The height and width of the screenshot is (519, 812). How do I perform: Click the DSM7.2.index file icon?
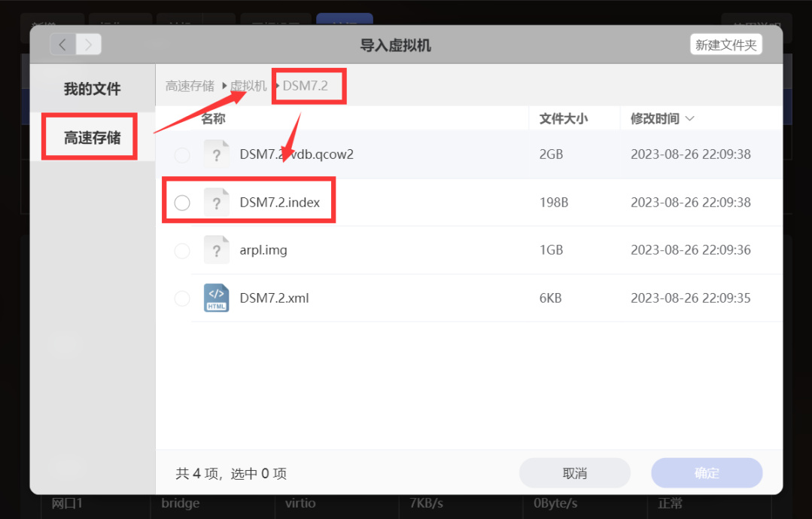(217, 202)
